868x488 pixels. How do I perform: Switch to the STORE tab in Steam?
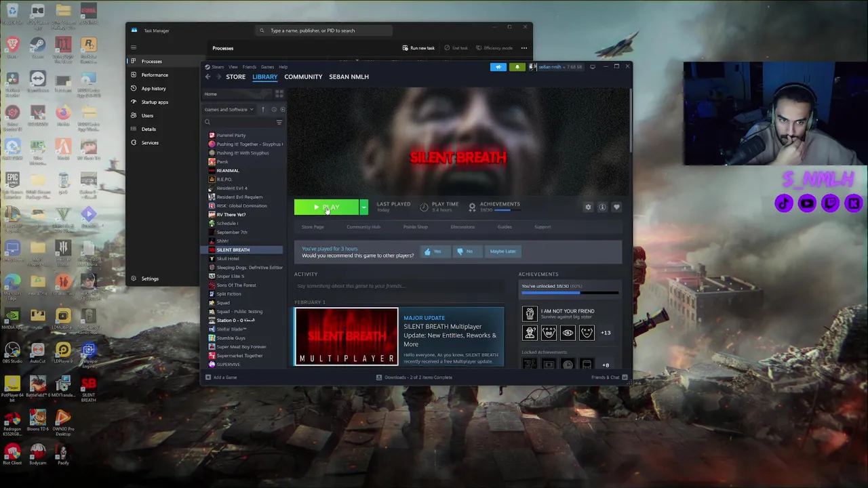(x=235, y=77)
